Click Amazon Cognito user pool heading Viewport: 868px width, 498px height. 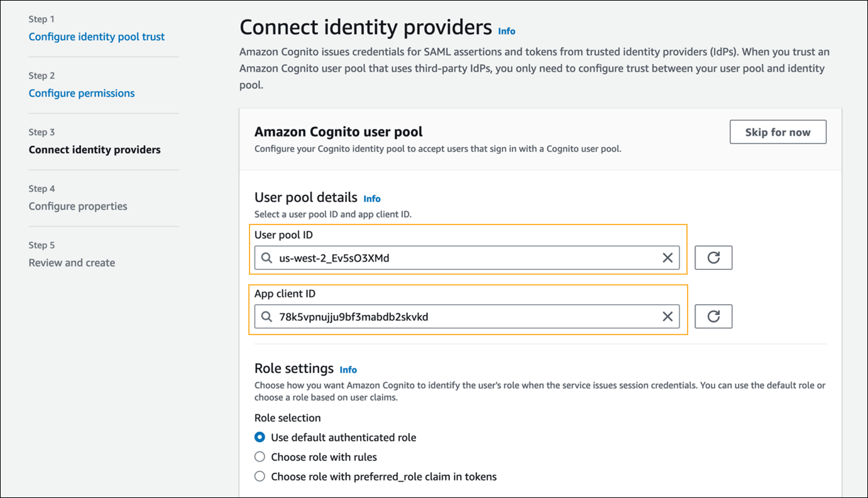pos(339,132)
